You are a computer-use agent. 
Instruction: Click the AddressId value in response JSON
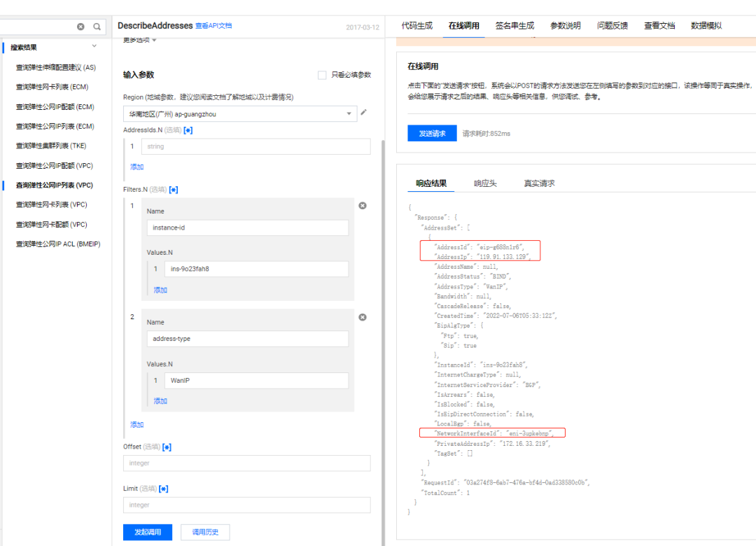coord(500,247)
